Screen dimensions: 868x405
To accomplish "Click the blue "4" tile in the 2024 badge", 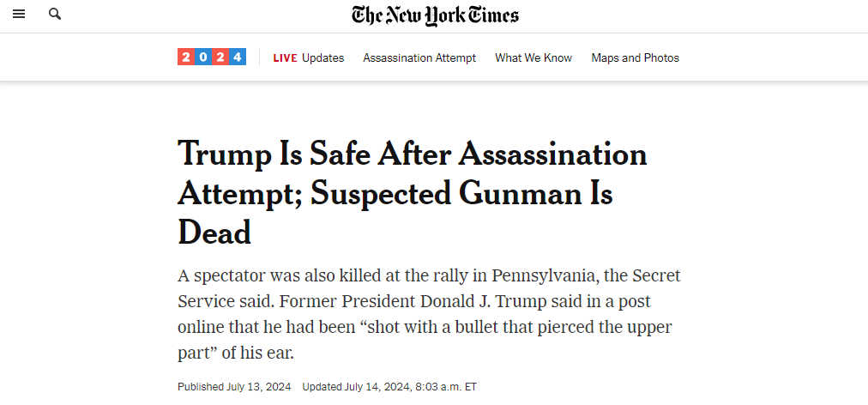I will 238,57.
